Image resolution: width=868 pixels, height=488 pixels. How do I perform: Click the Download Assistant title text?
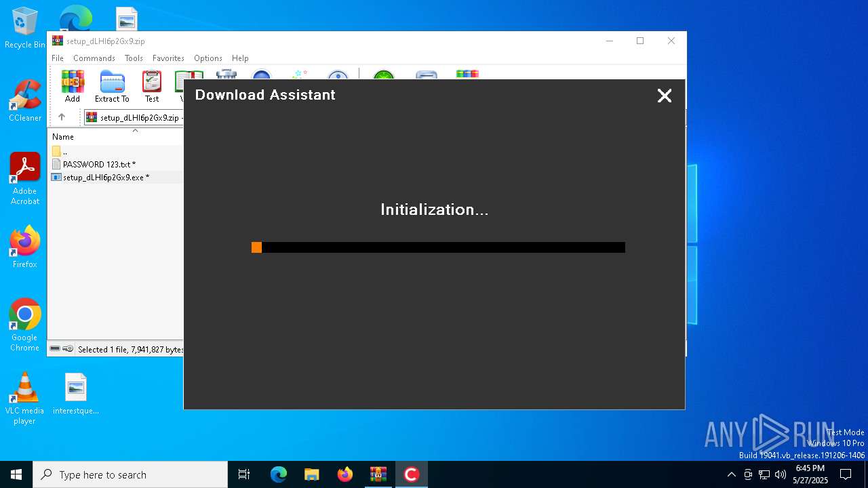click(x=265, y=95)
